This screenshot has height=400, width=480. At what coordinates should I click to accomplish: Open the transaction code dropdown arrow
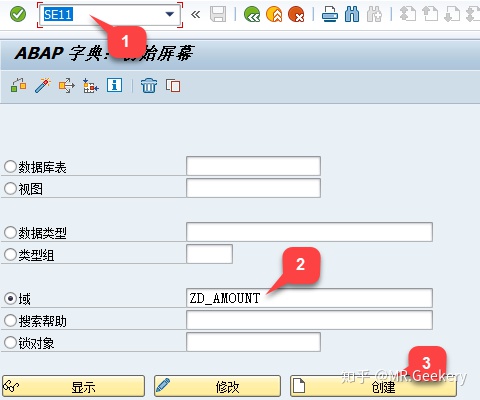[x=170, y=14]
